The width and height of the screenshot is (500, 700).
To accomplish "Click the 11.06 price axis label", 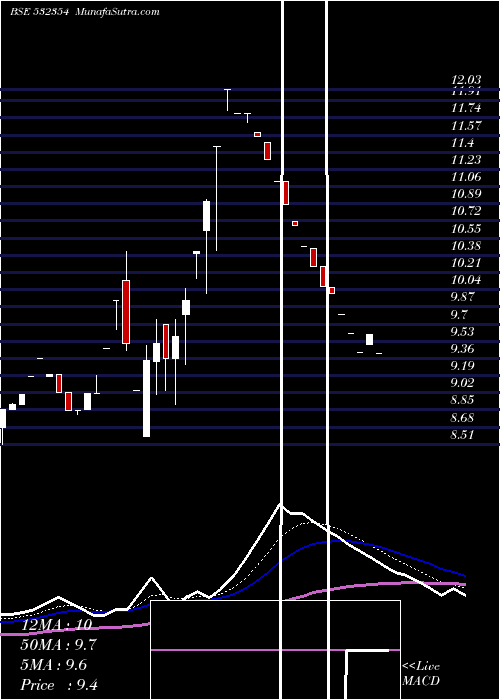I will [466, 177].
